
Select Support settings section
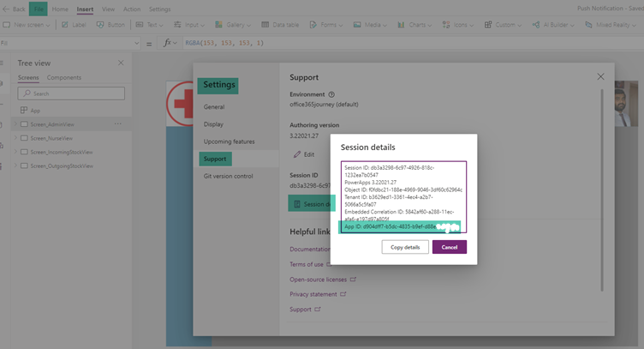[x=215, y=159]
